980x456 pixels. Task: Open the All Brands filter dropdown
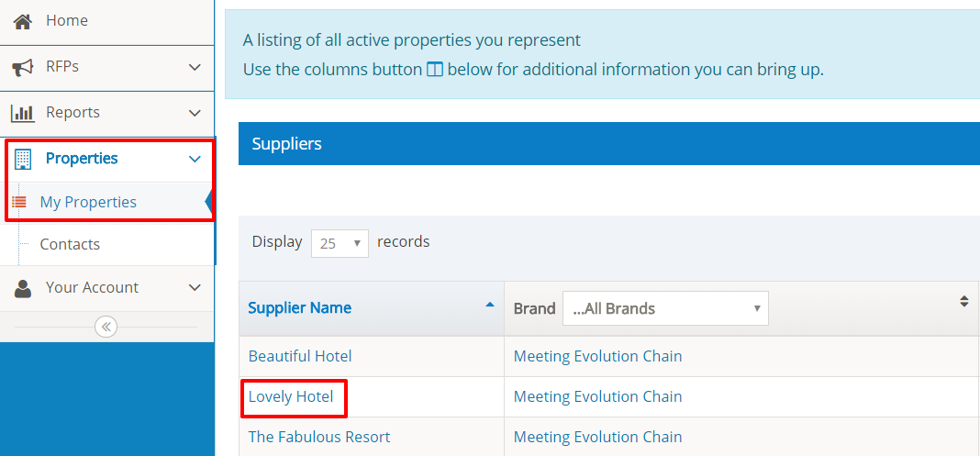(665, 308)
